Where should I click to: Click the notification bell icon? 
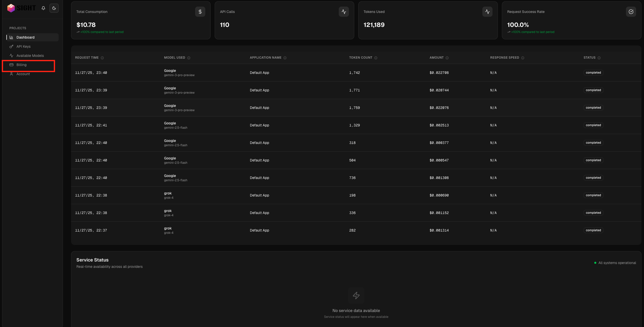pos(43,8)
